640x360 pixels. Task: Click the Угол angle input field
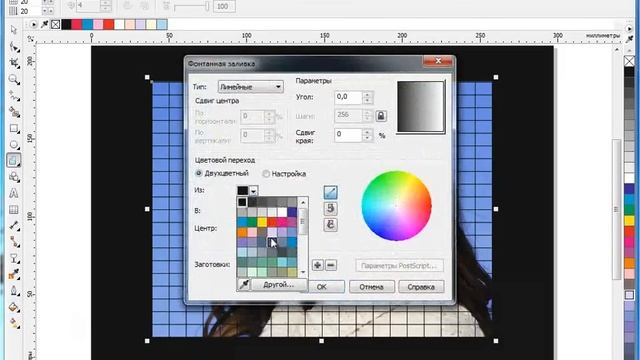348,97
